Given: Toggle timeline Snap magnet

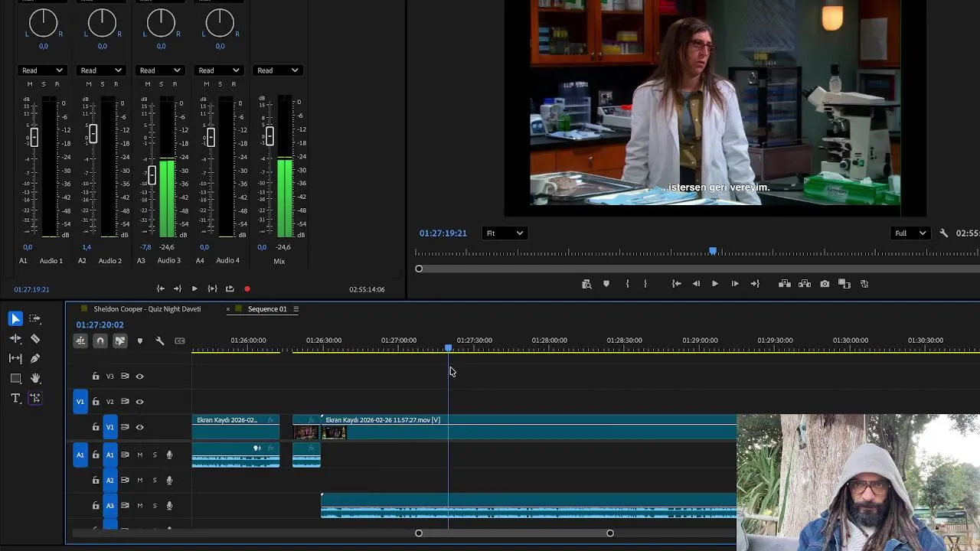Looking at the screenshot, I should point(100,341).
